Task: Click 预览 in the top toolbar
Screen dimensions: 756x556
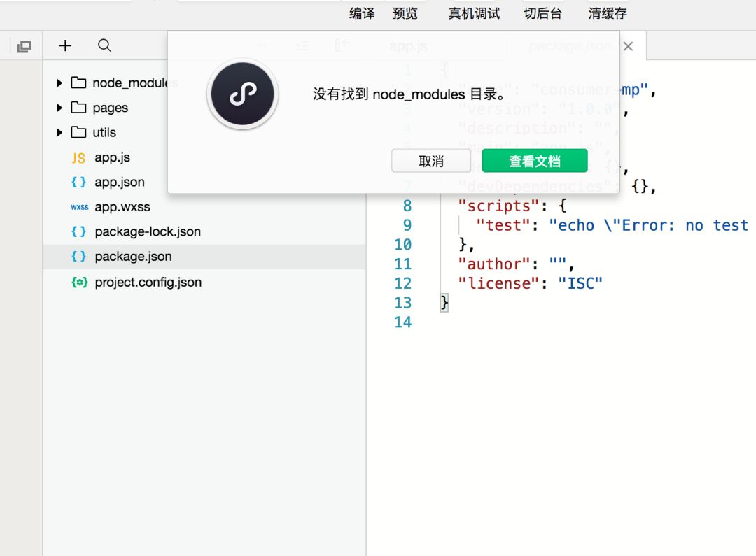Action: pyautogui.click(x=405, y=13)
